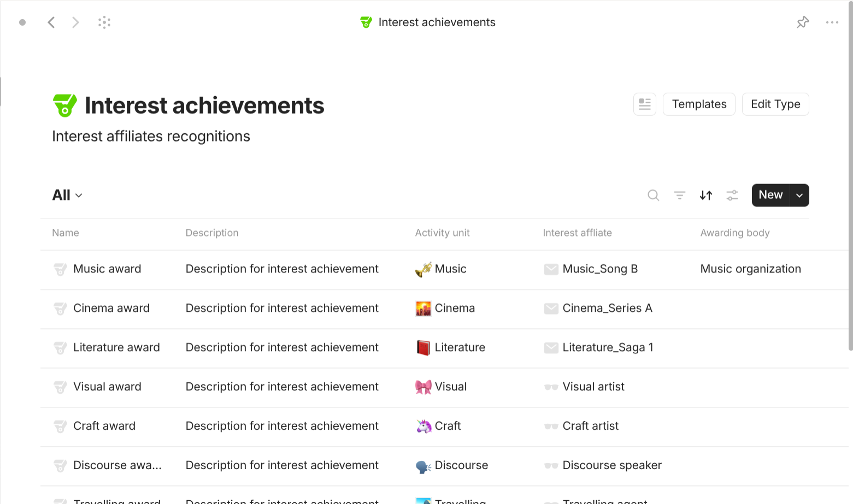
Task: Click the Literature award row name
Action: (x=116, y=347)
